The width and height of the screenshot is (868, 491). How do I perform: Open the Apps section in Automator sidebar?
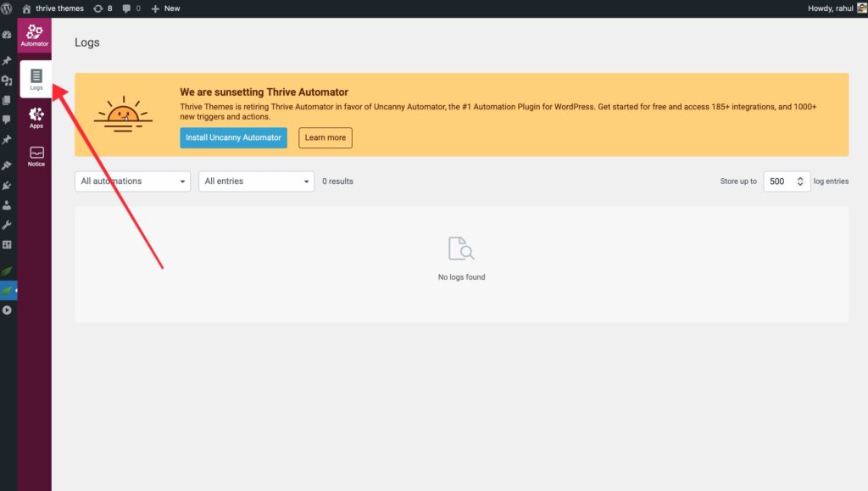coord(36,117)
